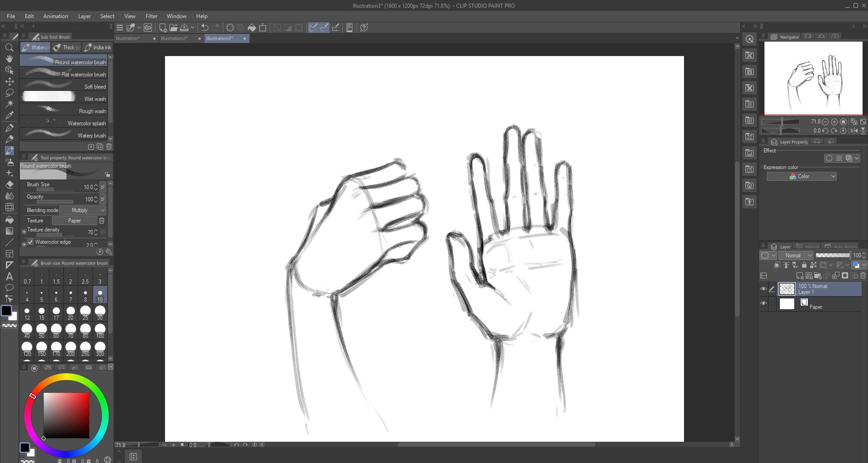Viewport: 868px width, 463px height.
Task: Open layer blend mode Normal dropdown
Action: coord(795,255)
